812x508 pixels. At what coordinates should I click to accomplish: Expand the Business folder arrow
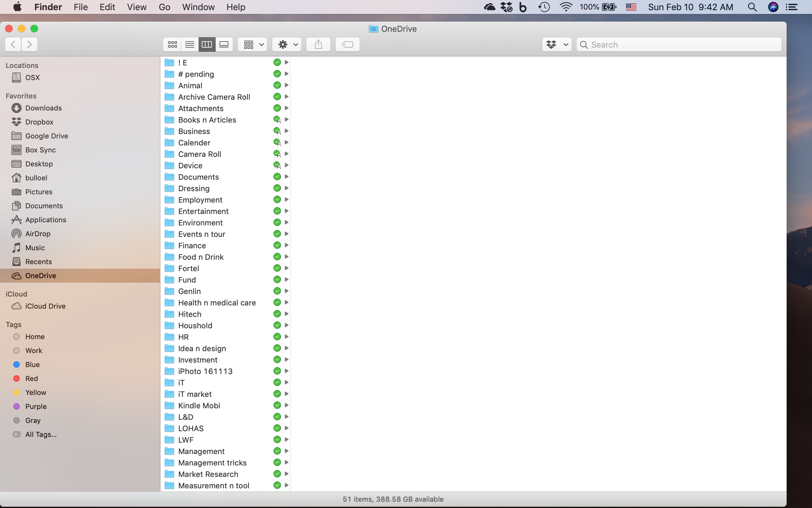(x=286, y=131)
